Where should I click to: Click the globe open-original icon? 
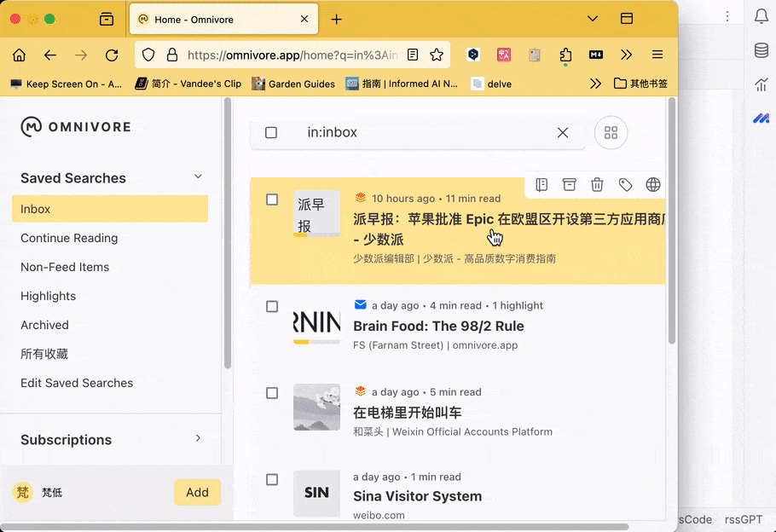coord(653,185)
